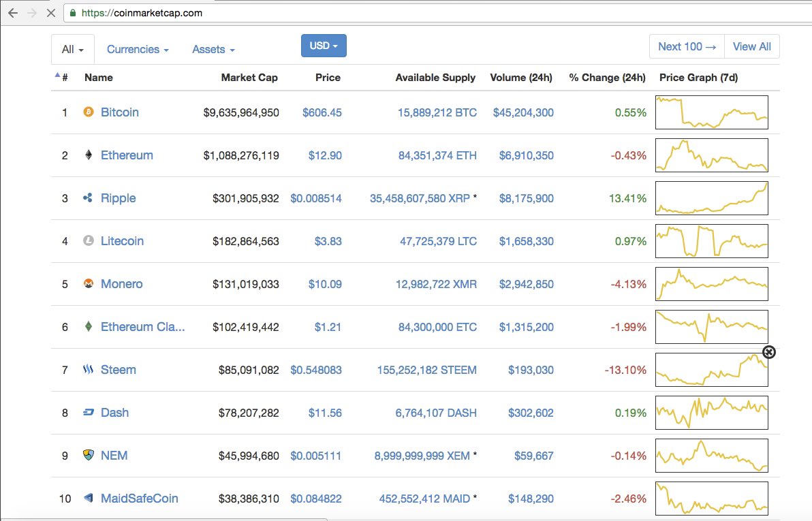812x521 pixels.
Task: Click the Ethereum diamond logo icon
Action: tap(89, 155)
